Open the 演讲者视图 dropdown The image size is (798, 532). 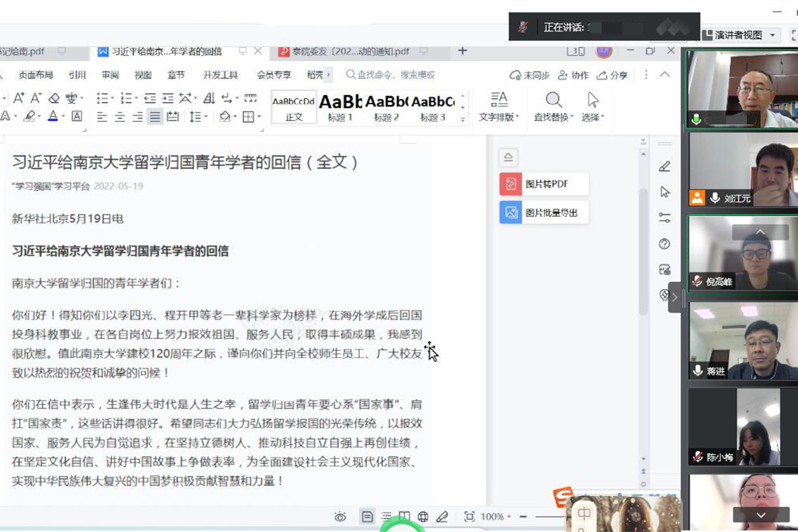(x=772, y=35)
